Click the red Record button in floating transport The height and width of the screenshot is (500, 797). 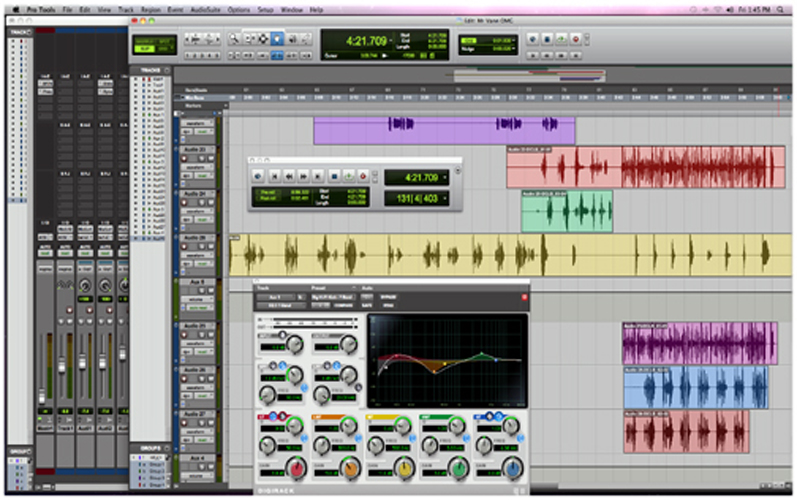pyautogui.click(x=363, y=176)
